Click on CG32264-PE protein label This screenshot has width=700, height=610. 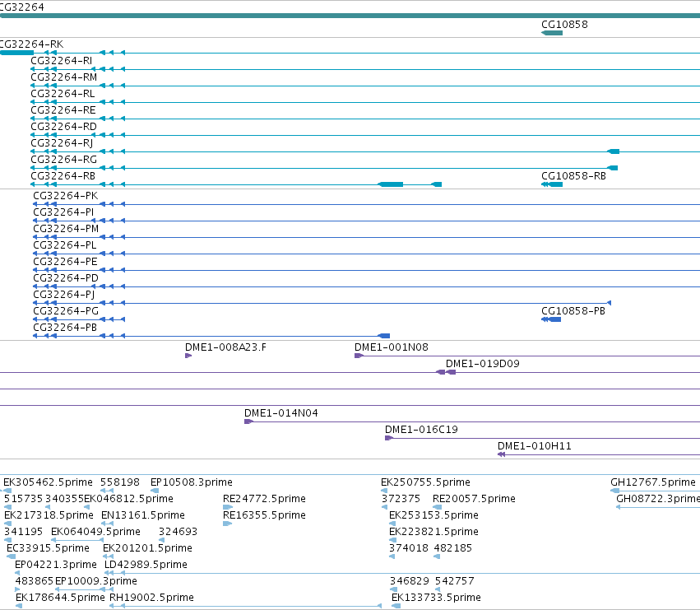click(x=65, y=262)
